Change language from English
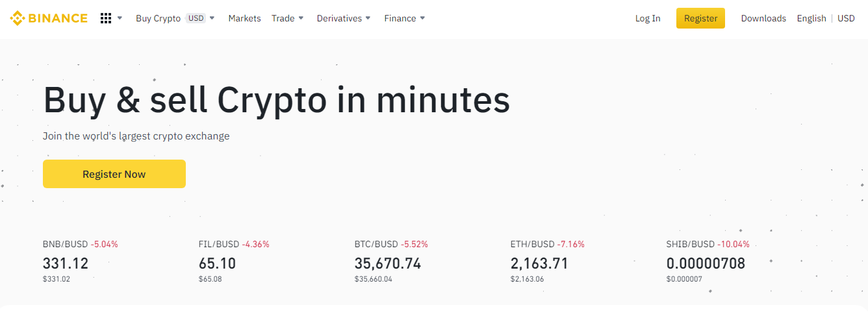The height and width of the screenshot is (327, 868). coord(811,18)
